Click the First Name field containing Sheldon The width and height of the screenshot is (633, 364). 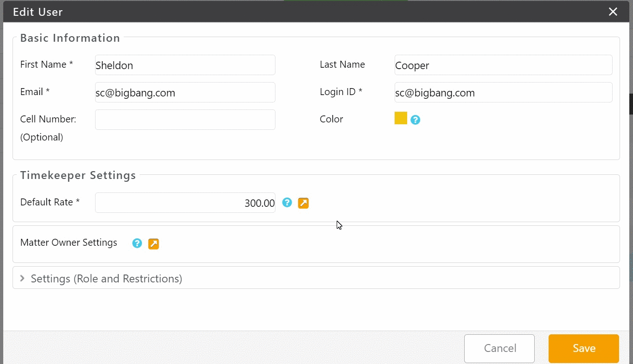[185, 65]
